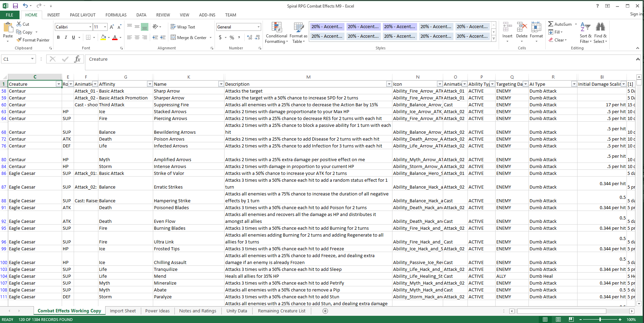Click the Name Box showing C1
This screenshot has width=644, height=323.
click(16, 59)
